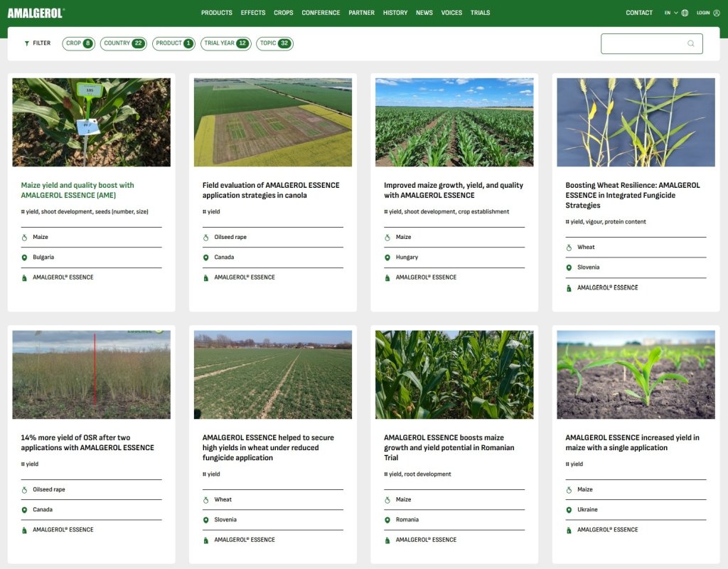Open the Product filter pill
The width and height of the screenshot is (728, 569).
click(173, 43)
